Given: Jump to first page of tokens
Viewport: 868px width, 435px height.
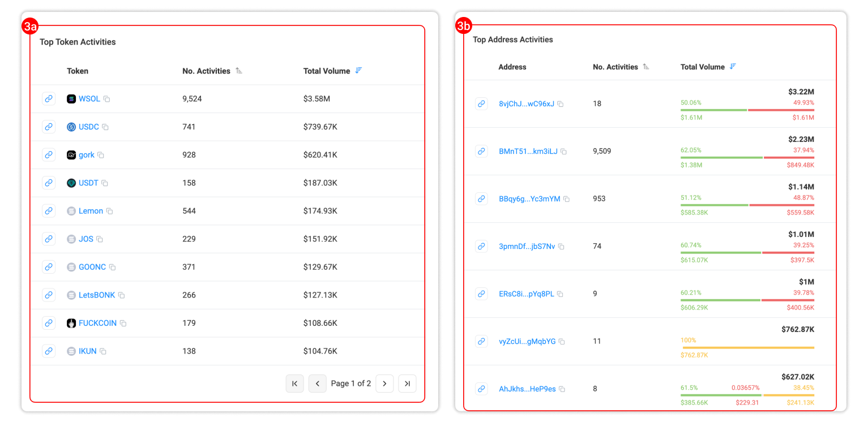Looking at the screenshot, I should coord(294,384).
